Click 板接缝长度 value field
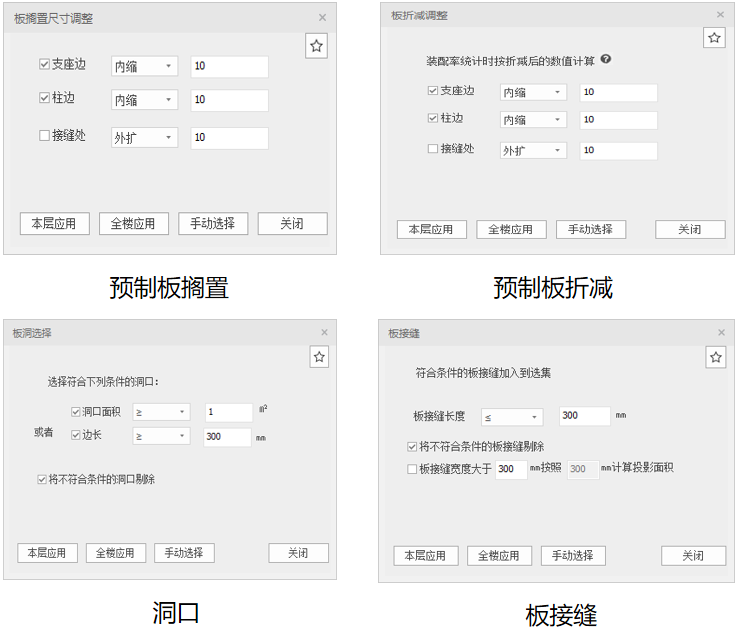737x638 pixels. coord(585,416)
